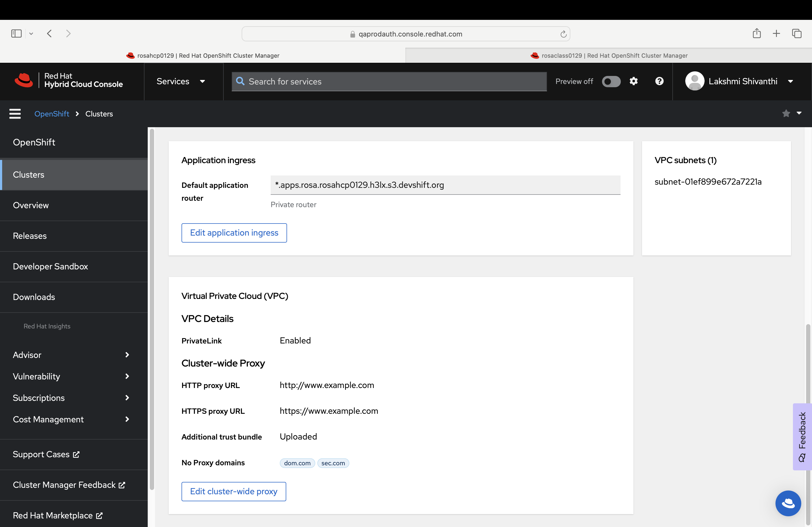The height and width of the screenshot is (527, 812).
Task: Open the Services dropdown
Action: click(180, 82)
